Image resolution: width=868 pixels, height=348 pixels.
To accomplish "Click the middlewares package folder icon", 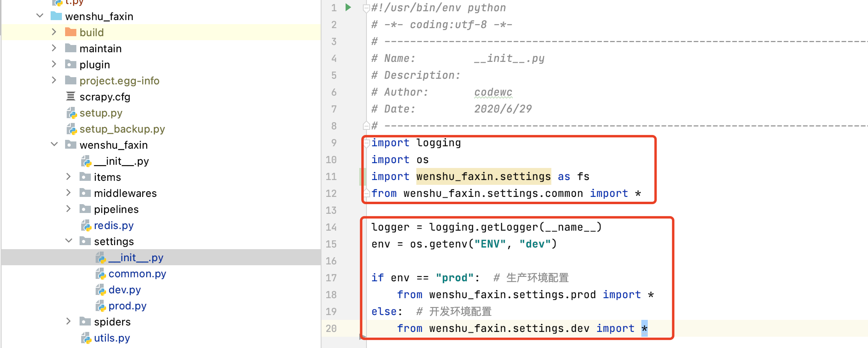I will 85,192.
